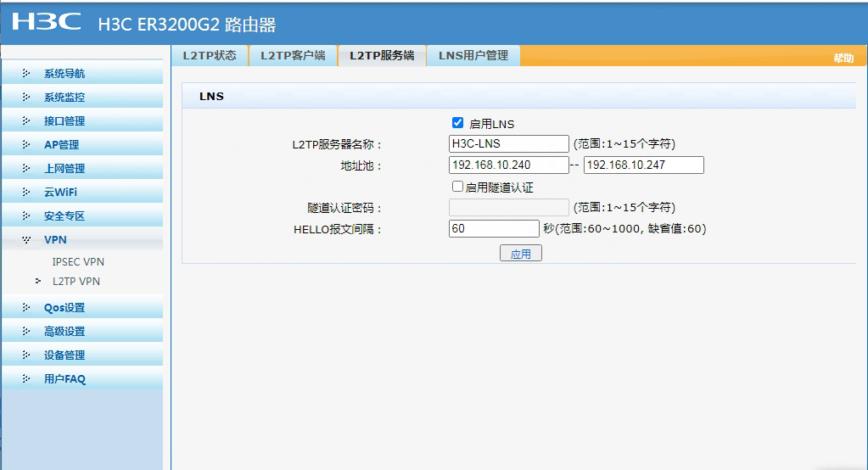The image size is (868, 470).
Task: Expand the 上网管理 menu arrow icon
Action: click(26, 168)
